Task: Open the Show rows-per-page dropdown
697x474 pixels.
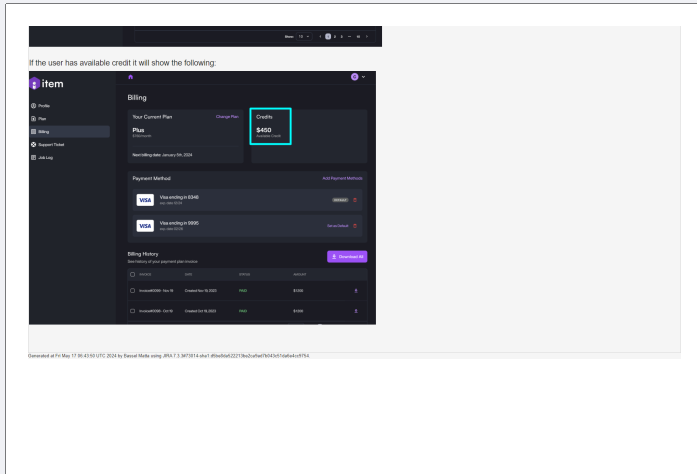Action: [302, 36]
